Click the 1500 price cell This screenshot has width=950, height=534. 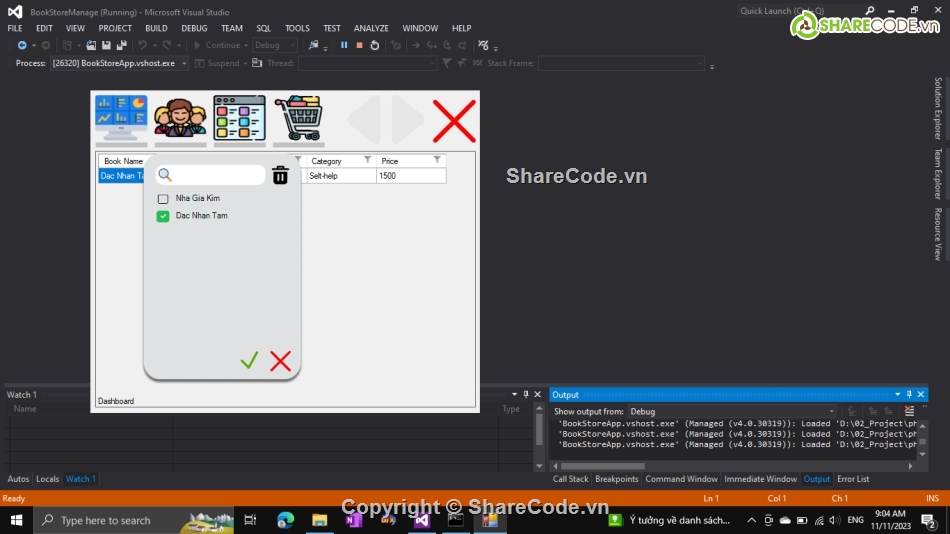(x=411, y=176)
